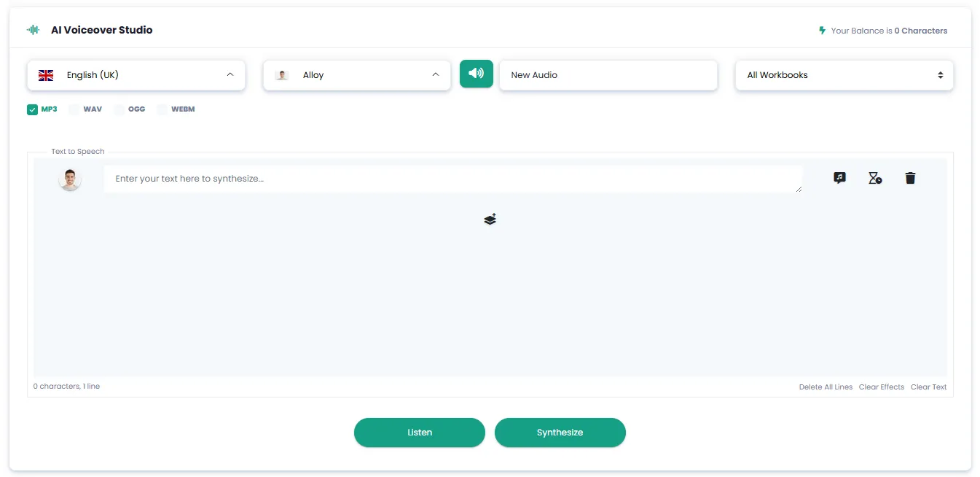
Task: Open the All Workbooks dropdown
Action: pyautogui.click(x=844, y=75)
